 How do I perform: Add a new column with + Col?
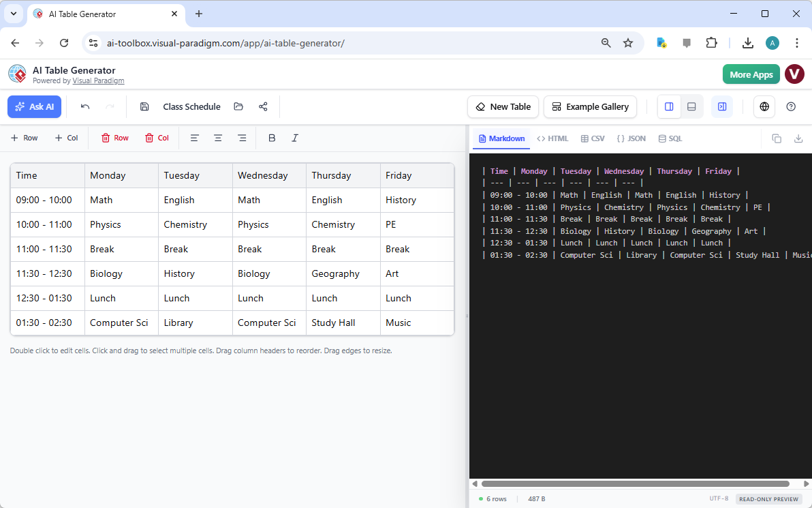[67, 138]
